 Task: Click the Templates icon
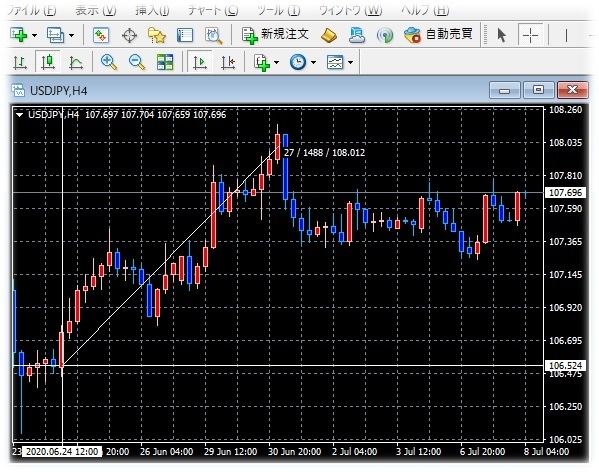coord(335,62)
